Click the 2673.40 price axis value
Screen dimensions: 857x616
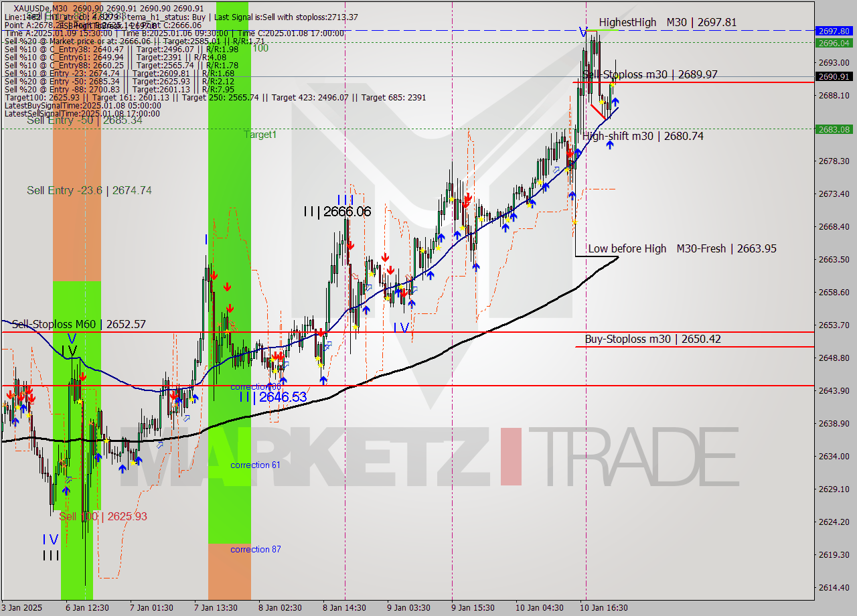[834, 194]
